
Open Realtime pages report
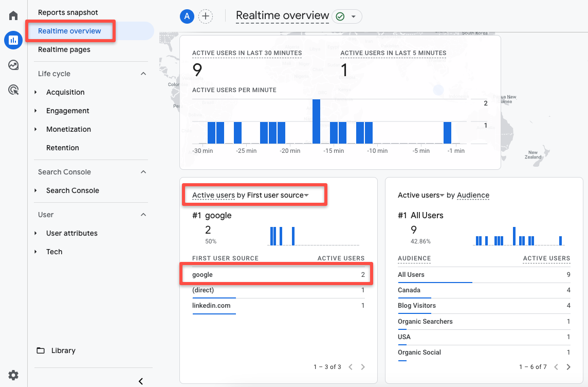[x=64, y=49]
